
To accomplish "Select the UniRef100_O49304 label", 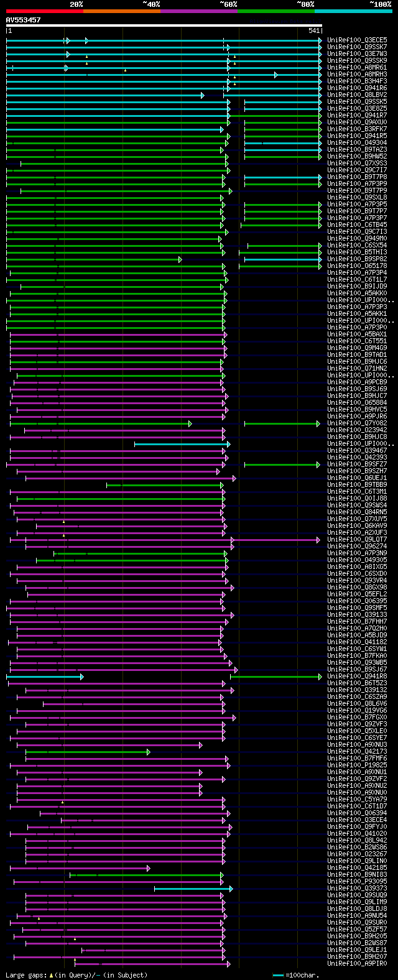I will 357,143.
